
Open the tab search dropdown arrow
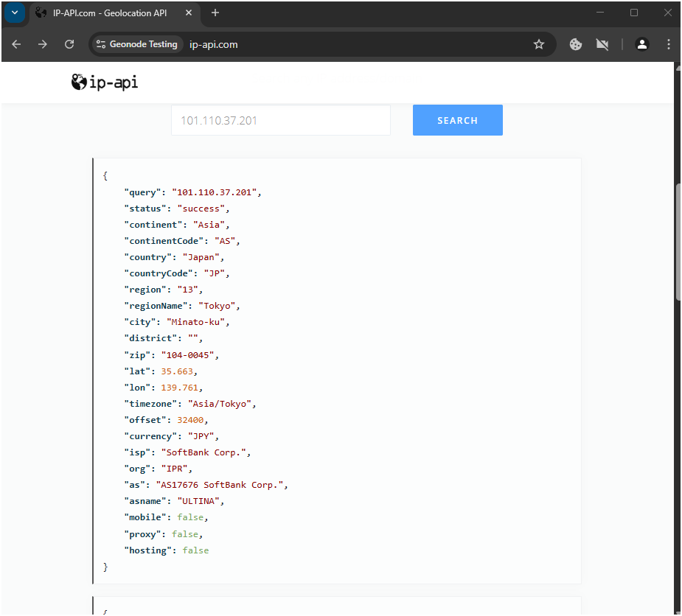[14, 13]
